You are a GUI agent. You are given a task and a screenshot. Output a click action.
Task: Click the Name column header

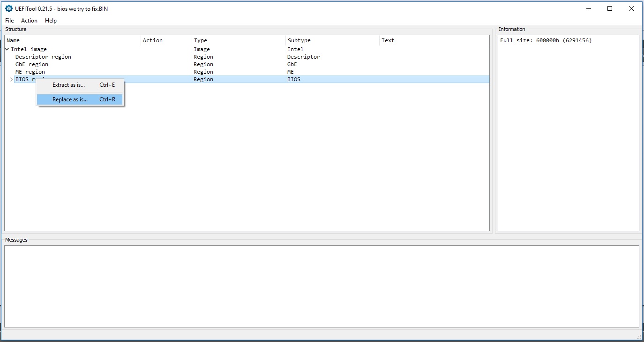click(73, 40)
